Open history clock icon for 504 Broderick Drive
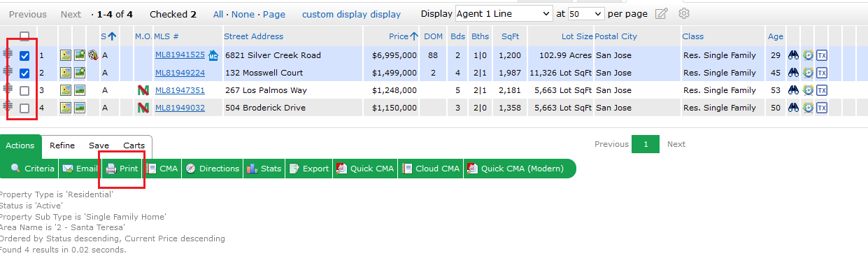 (x=808, y=108)
